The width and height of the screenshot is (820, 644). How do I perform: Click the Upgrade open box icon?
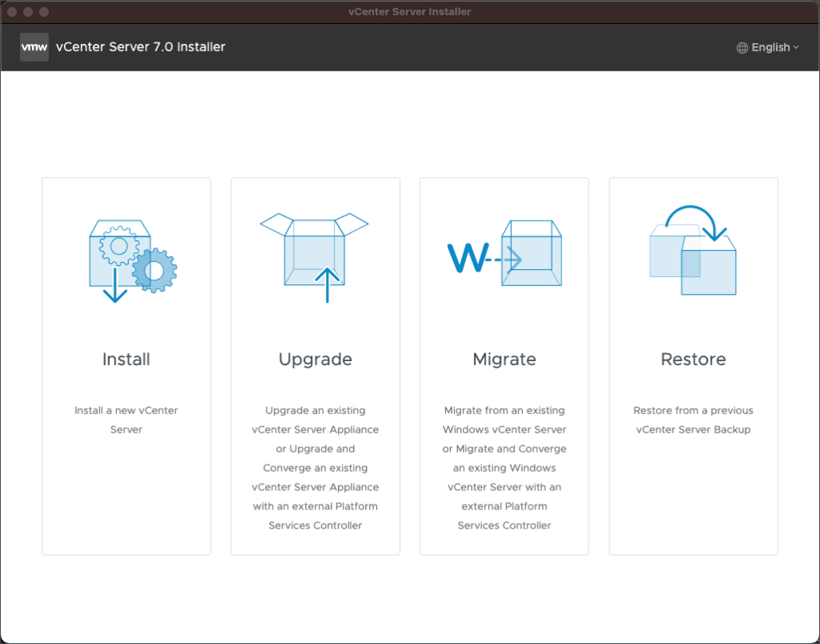pos(314,257)
